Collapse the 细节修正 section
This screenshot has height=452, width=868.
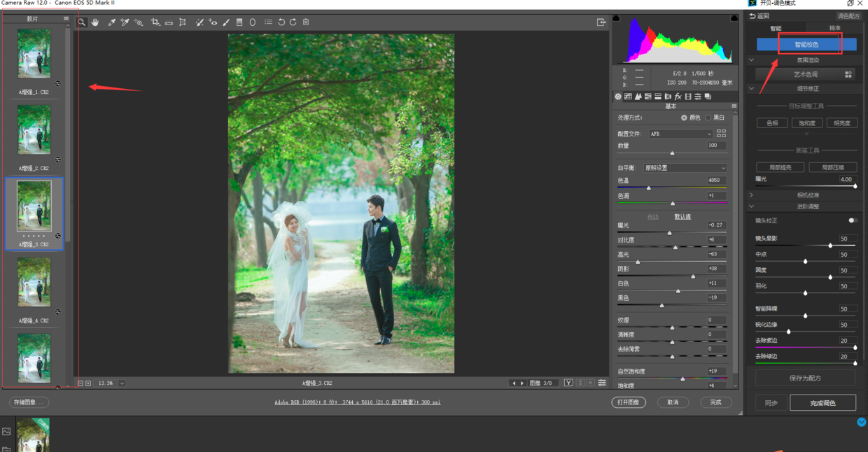click(x=752, y=89)
